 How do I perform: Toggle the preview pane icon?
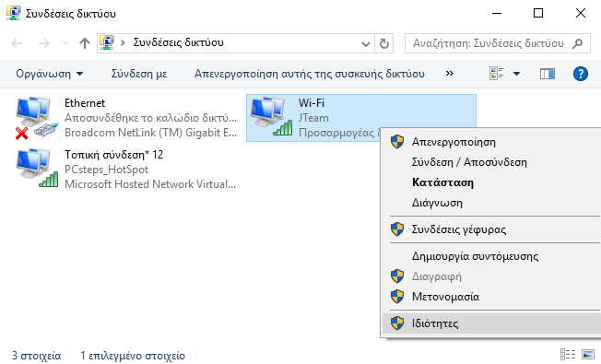(547, 74)
